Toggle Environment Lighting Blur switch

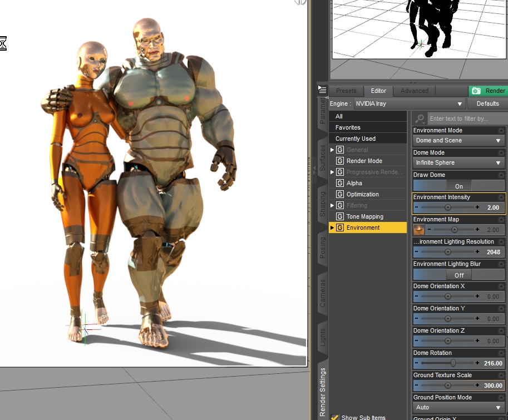point(459,275)
